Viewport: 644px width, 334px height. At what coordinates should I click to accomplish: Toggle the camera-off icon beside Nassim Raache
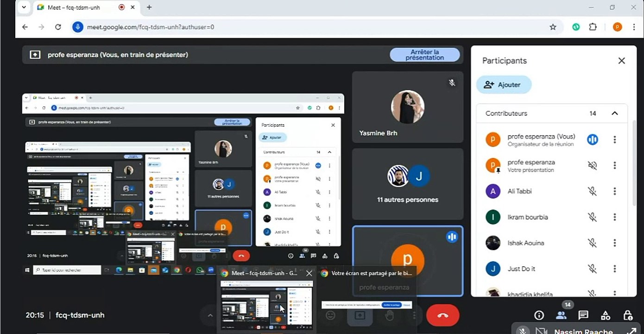coord(541,332)
